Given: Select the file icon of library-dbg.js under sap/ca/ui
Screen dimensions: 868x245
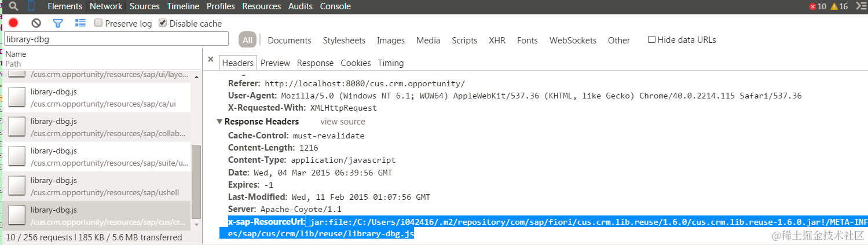Looking at the screenshot, I should (x=17, y=97).
